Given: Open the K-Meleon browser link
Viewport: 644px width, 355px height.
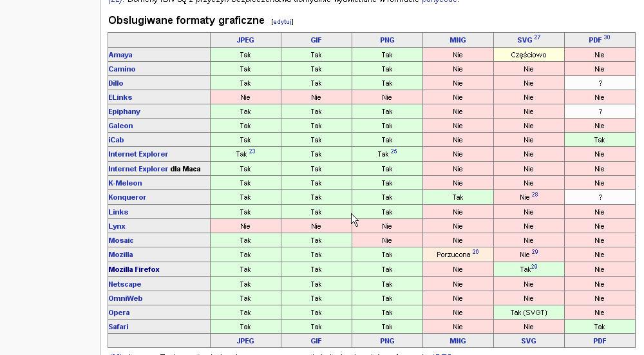Looking at the screenshot, I should pyautogui.click(x=126, y=183).
